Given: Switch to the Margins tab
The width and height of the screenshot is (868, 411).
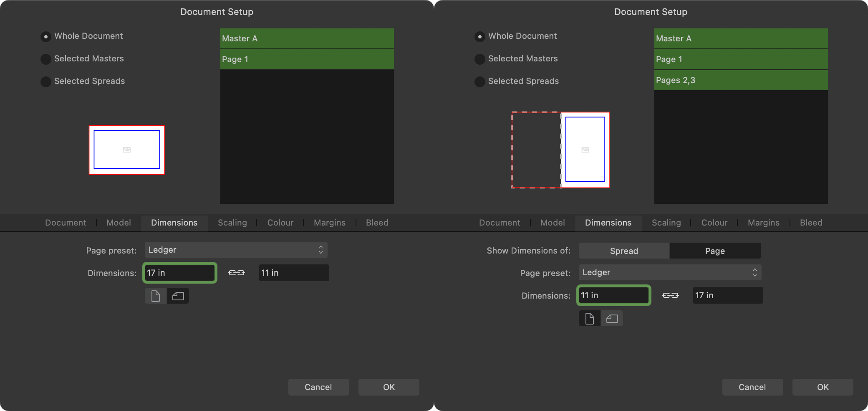Looking at the screenshot, I should pos(329,223).
